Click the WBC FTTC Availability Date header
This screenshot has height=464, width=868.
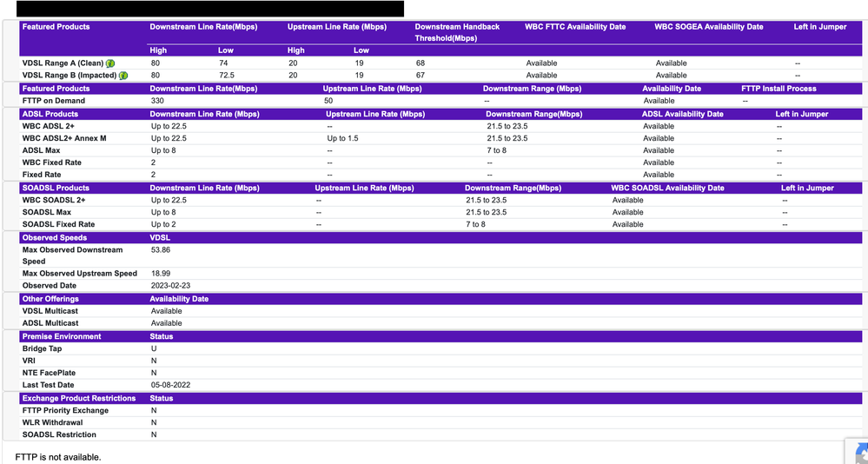tap(575, 27)
